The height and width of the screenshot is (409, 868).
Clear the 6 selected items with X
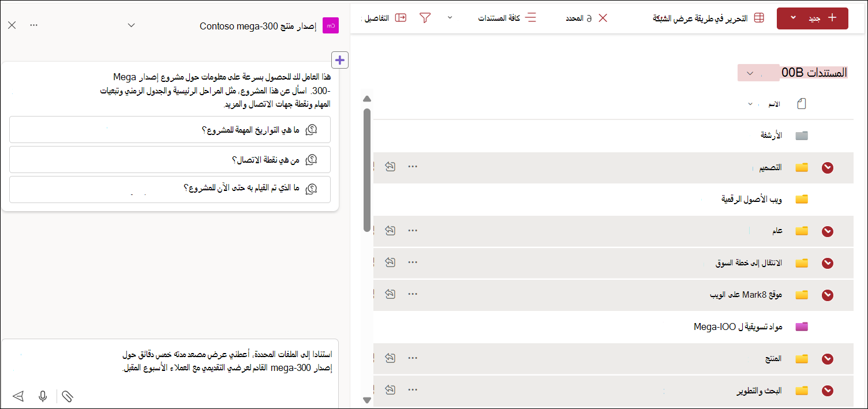coord(603,18)
